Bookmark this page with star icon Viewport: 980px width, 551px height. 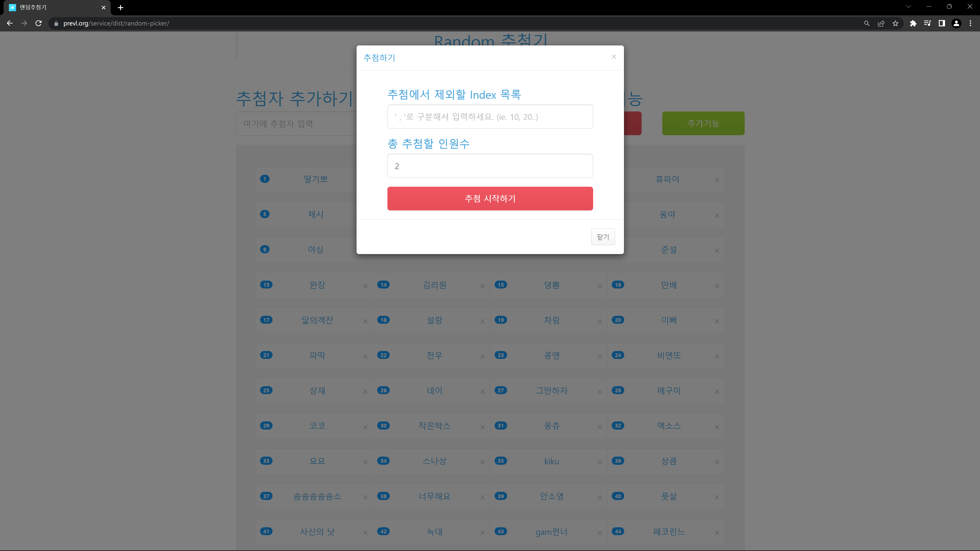click(x=896, y=23)
